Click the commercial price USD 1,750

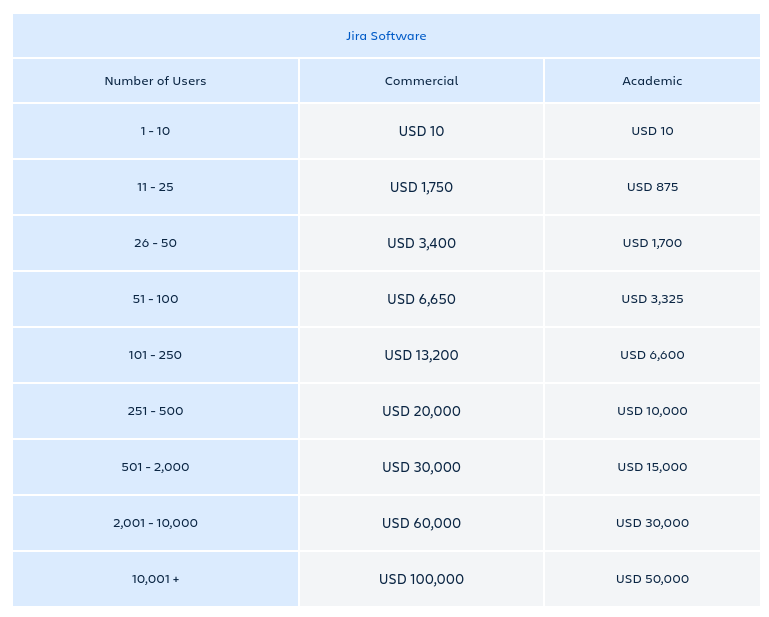click(421, 187)
